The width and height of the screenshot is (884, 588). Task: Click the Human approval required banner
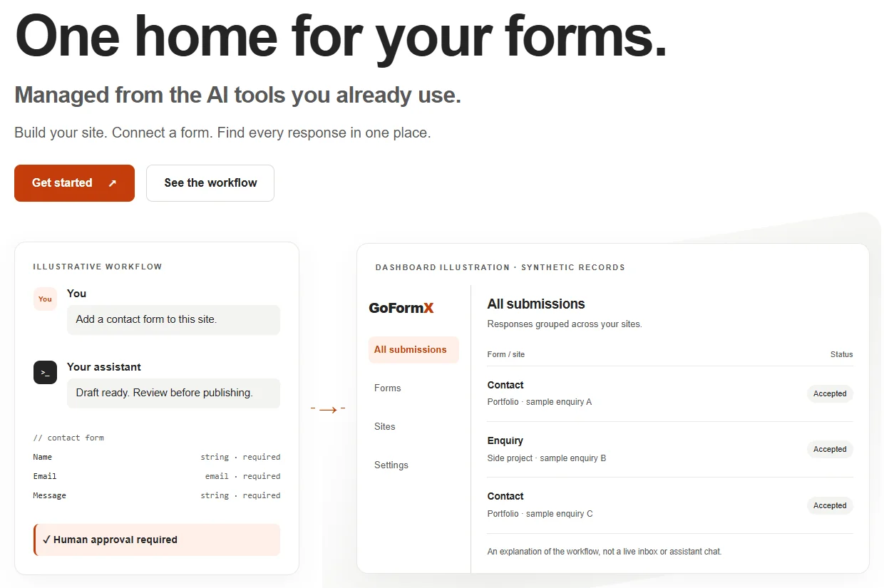pyautogui.click(x=157, y=540)
